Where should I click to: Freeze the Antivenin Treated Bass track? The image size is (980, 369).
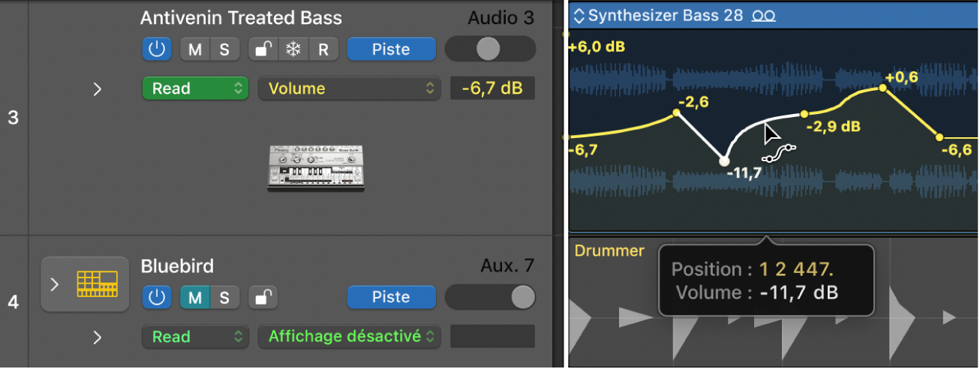(x=292, y=50)
